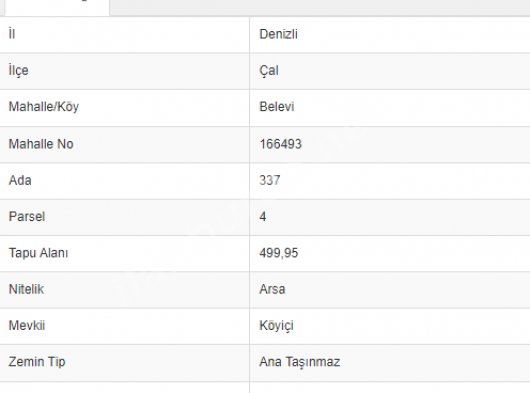The image size is (530, 393).
Task: Click the Mahalle No label
Action: pos(41,144)
